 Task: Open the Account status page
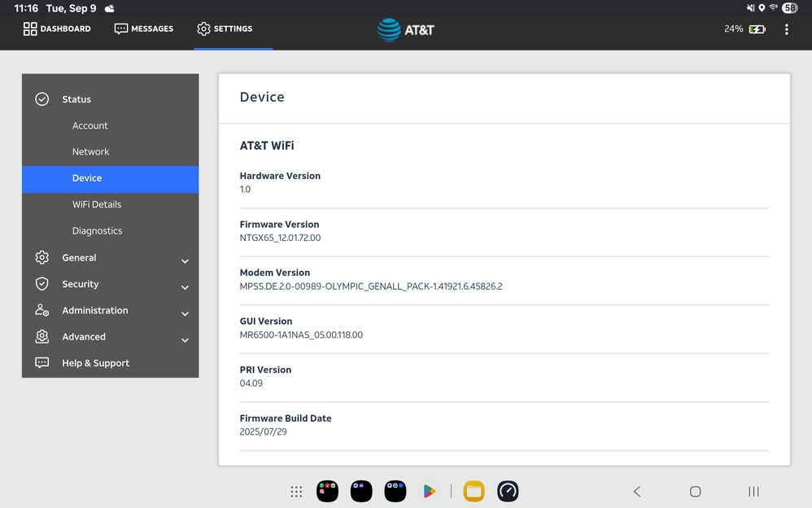click(x=90, y=125)
